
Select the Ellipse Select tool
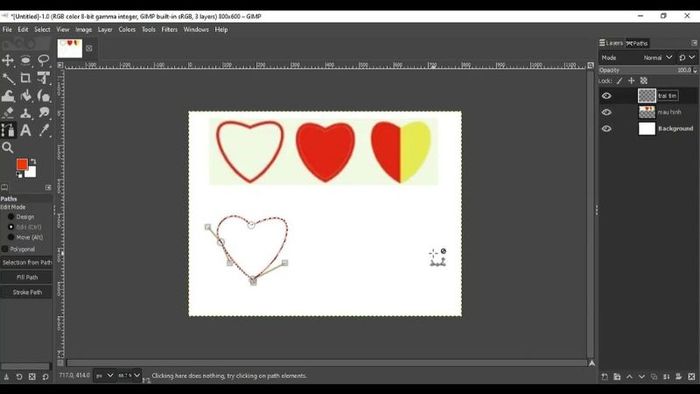[25, 60]
